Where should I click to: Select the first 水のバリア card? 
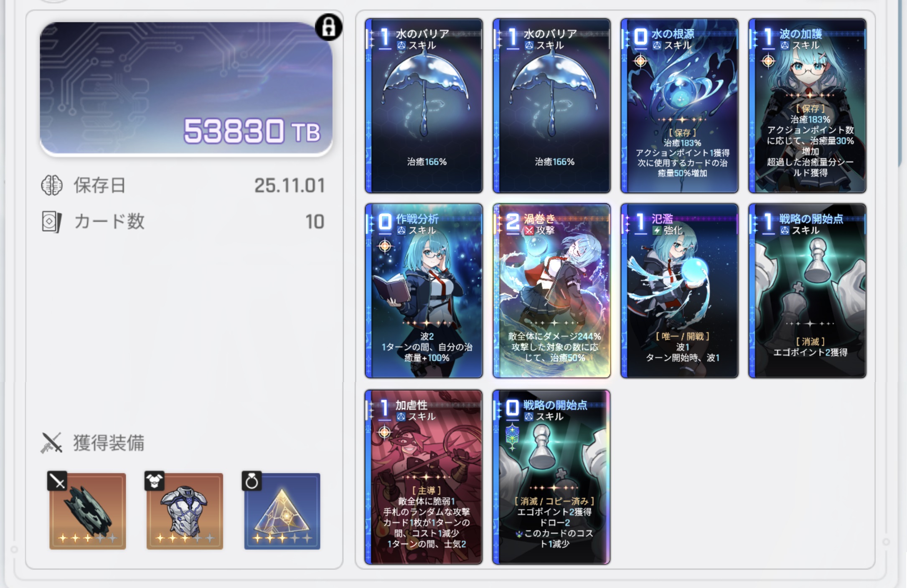(x=424, y=106)
